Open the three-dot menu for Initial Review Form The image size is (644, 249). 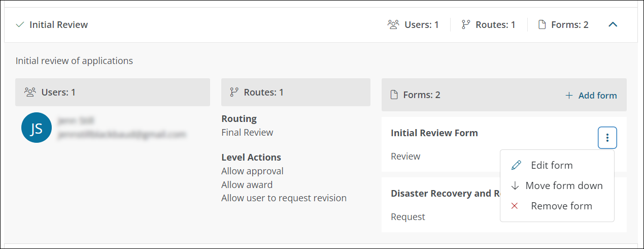click(x=607, y=138)
